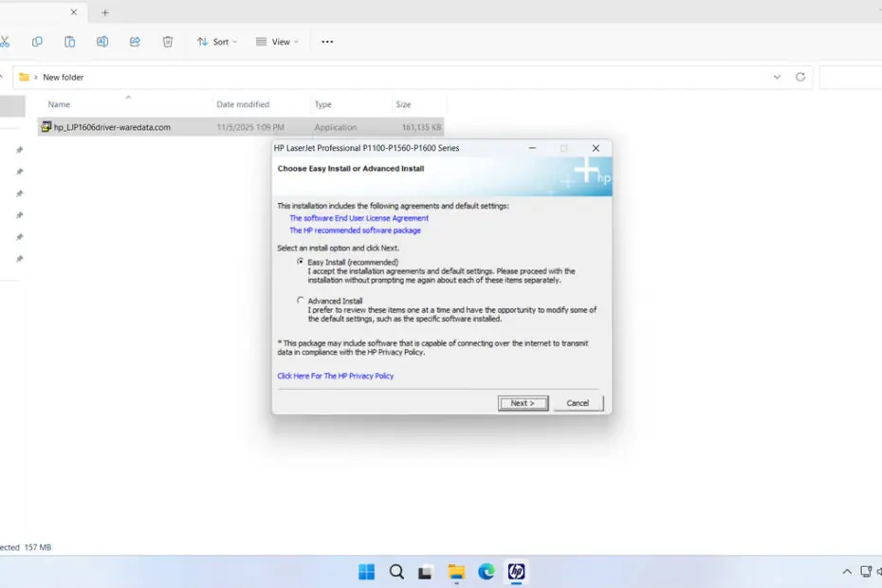Open the HP installer icon on the taskbar
Viewport: 882px width, 588px height.
tap(516, 572)
